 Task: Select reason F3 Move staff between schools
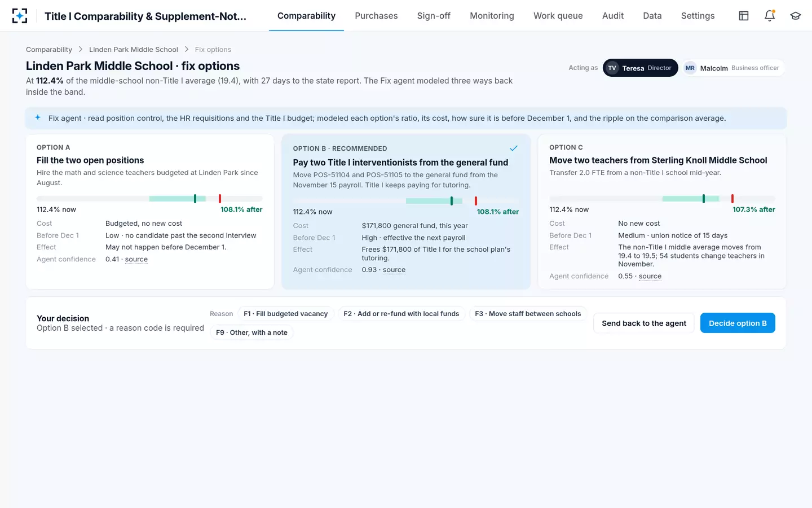coord(528,314)
